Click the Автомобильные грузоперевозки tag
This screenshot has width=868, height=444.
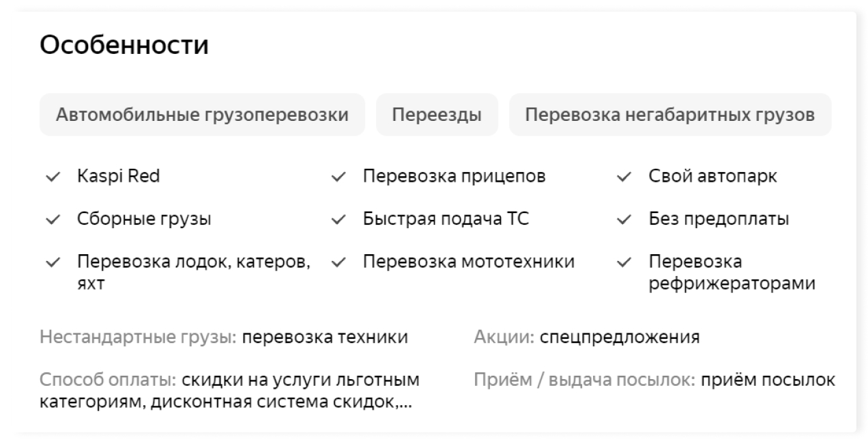(x=202, y=115)
